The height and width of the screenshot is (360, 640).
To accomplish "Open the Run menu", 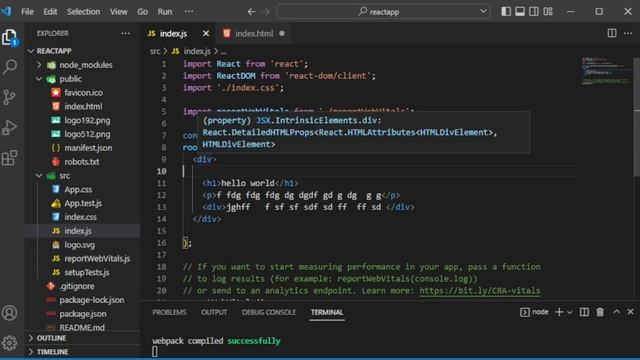I will coord(165,11).
